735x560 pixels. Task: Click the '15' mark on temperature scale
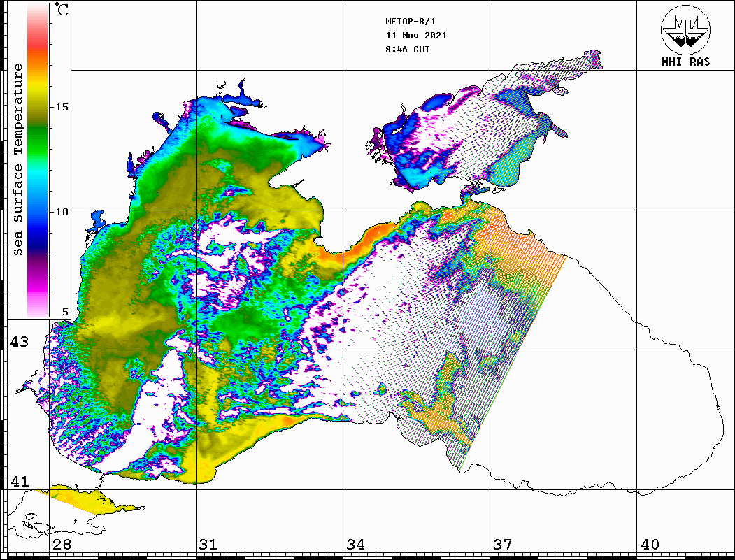62,107
